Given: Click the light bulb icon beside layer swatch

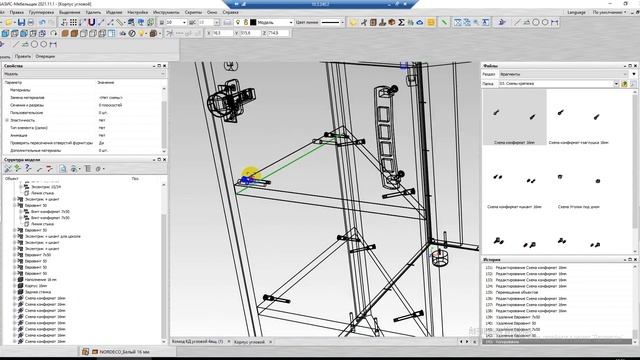Looking at the screenshot, I should pyautogui.click(x=238, y=22).
